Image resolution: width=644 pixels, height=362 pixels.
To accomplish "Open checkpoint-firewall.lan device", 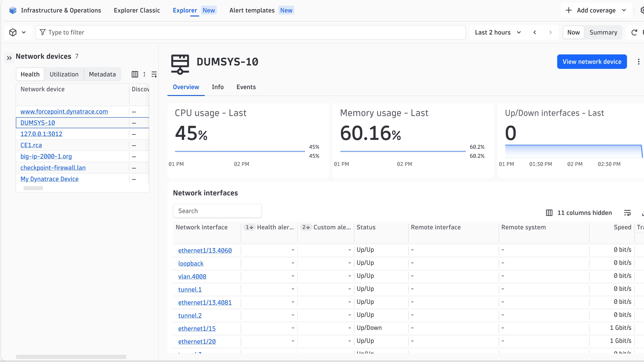I will pos(53,168).
